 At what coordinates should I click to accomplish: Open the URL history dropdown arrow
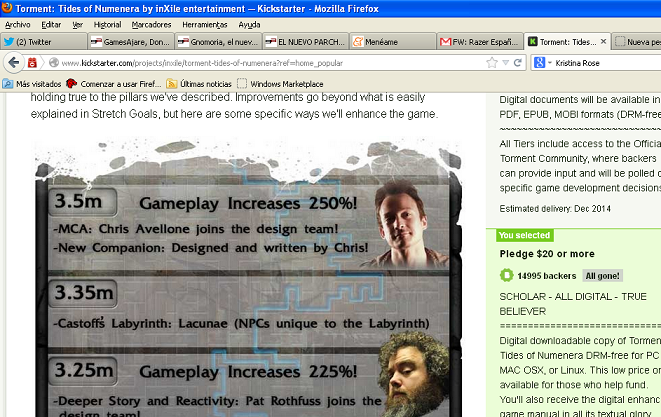click(x=505, y=63)
